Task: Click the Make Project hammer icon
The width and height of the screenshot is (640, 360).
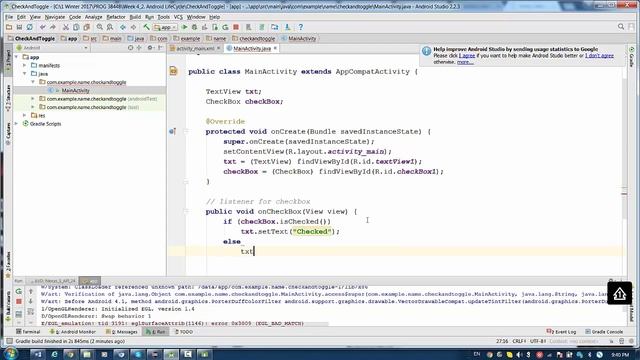Action: 146,27
